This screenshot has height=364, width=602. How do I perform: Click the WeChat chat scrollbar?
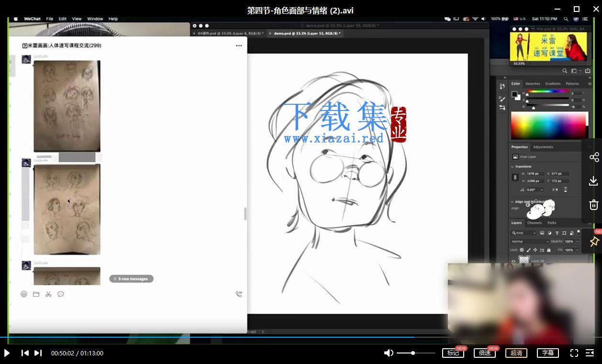tap(245, 213)
